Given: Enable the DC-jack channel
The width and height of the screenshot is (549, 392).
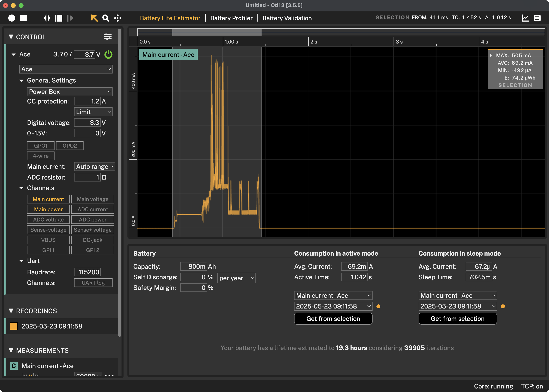Looking at the screenshot, I should pyautogui.click(x=93, y=240).
